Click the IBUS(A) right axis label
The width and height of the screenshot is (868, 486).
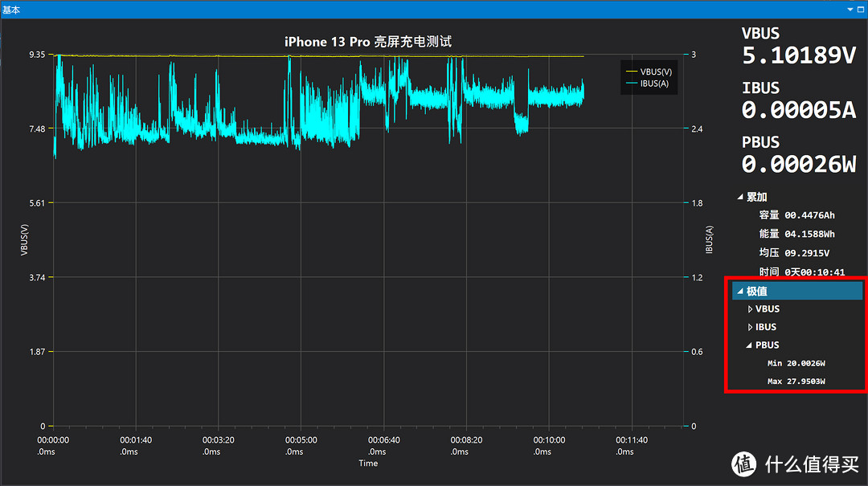coord(709,239)
